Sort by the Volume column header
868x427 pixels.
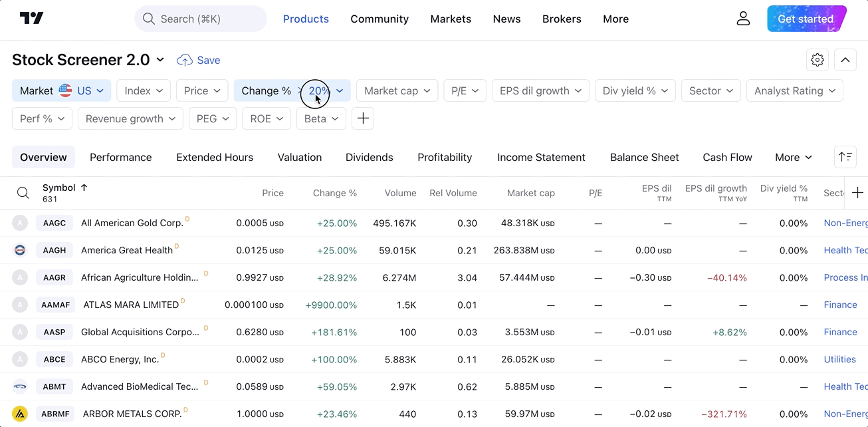point(400,193)
